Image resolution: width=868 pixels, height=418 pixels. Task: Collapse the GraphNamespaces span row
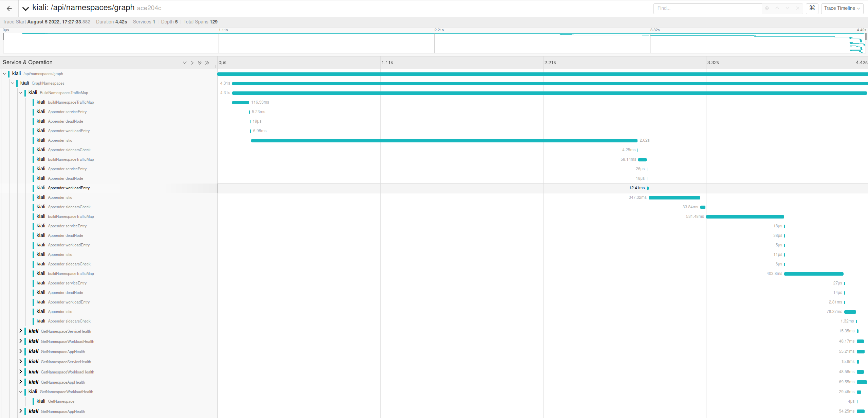coord(13,83)
